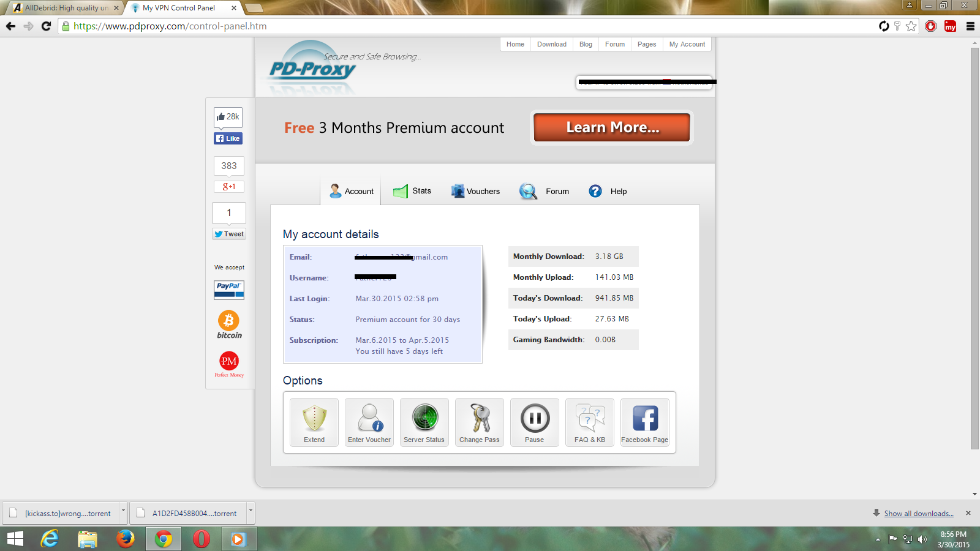The width and height of the screenshot is (980, 551).
Task: Click the bitcoin payment logo
Action: (229, 324)
